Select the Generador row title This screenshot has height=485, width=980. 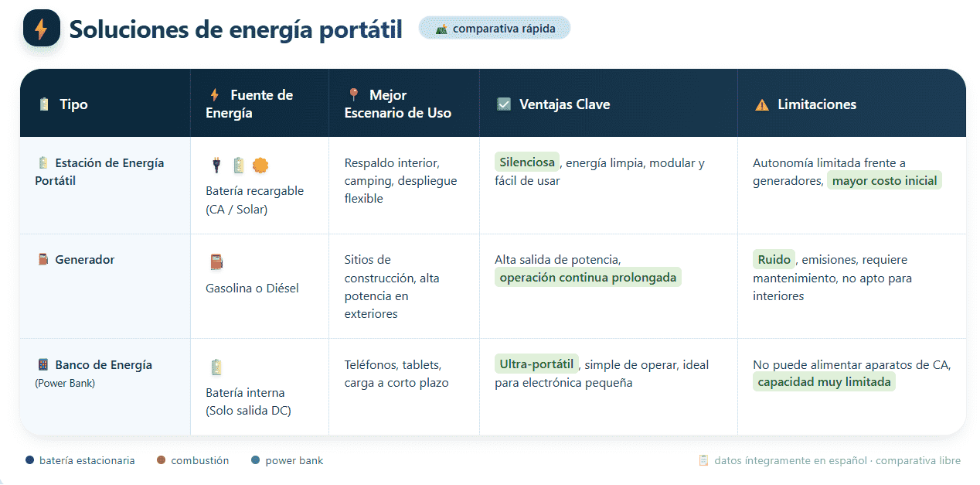click(84, 260)
